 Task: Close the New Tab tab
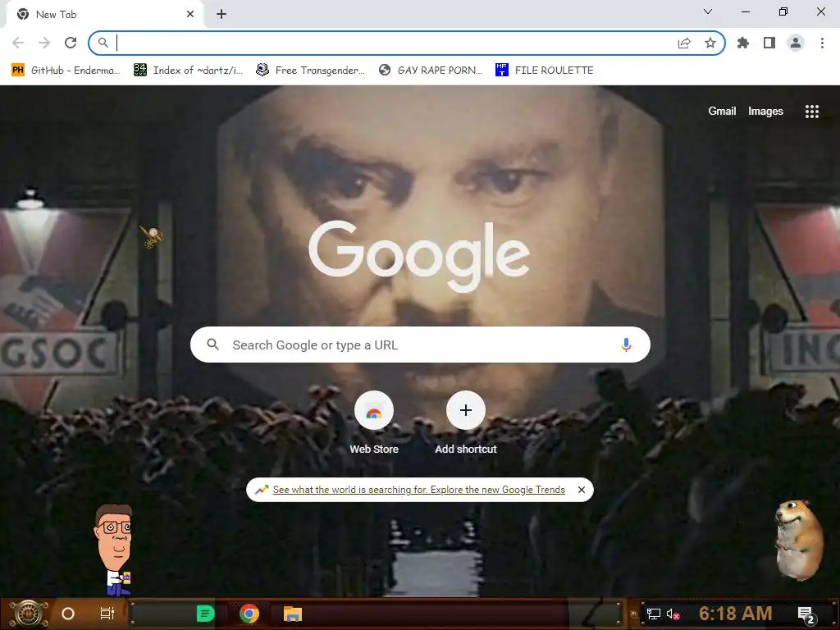tap(190, 15)
